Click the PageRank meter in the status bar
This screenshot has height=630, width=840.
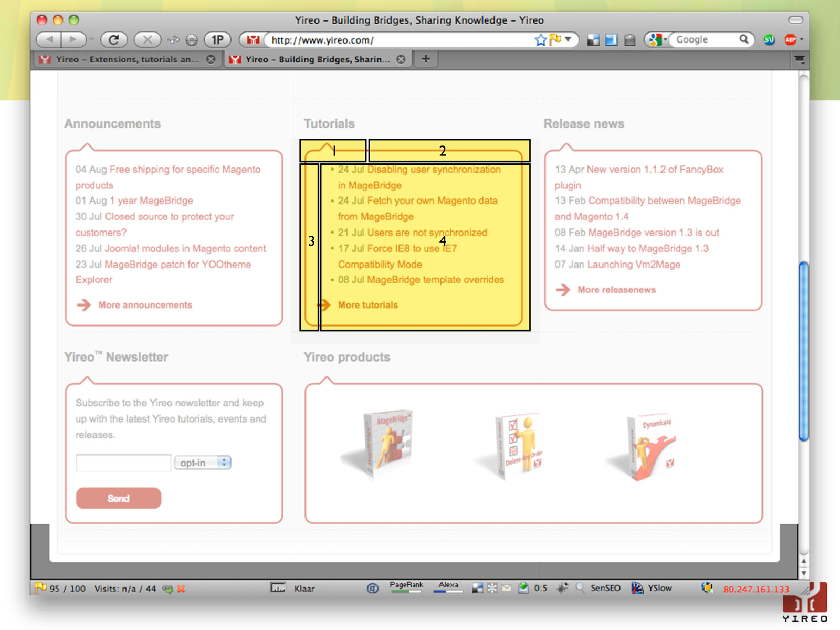point(406,587)
